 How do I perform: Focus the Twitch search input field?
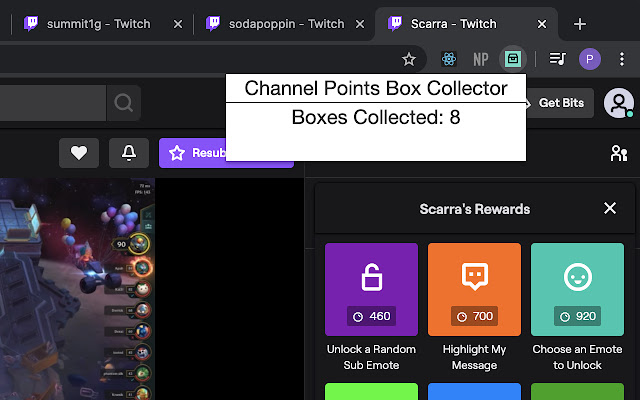53,103
